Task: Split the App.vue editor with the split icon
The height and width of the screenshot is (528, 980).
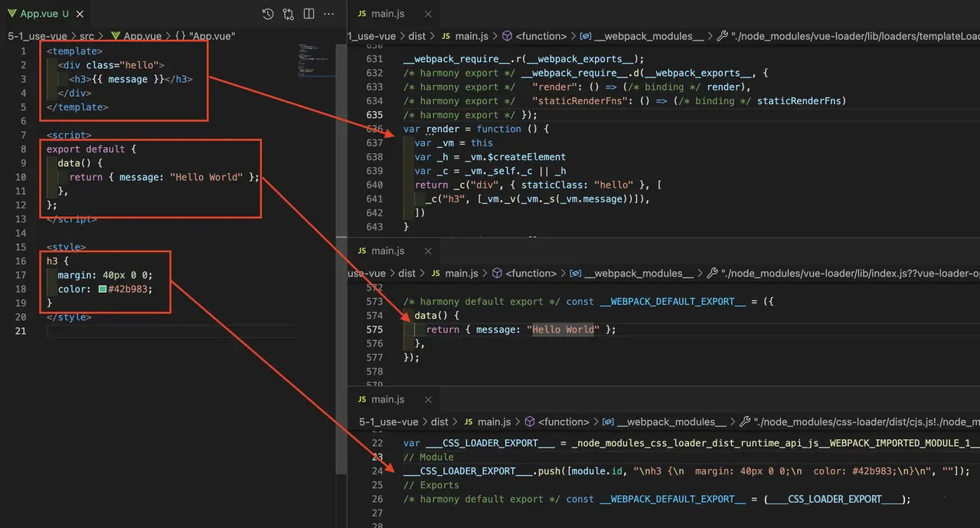Action: (309, 14)
